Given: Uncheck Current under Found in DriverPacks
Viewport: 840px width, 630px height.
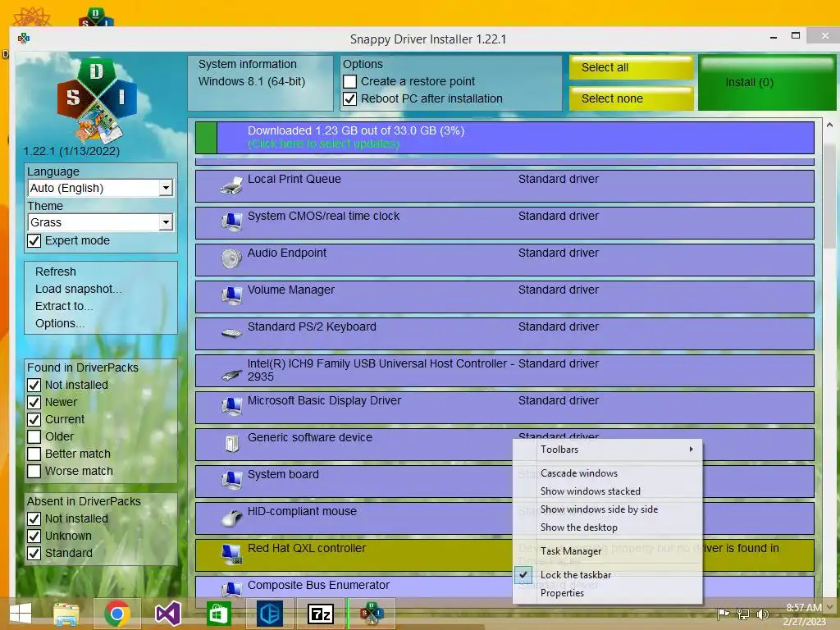Looking at the screenshot, I should coord(34,419).
